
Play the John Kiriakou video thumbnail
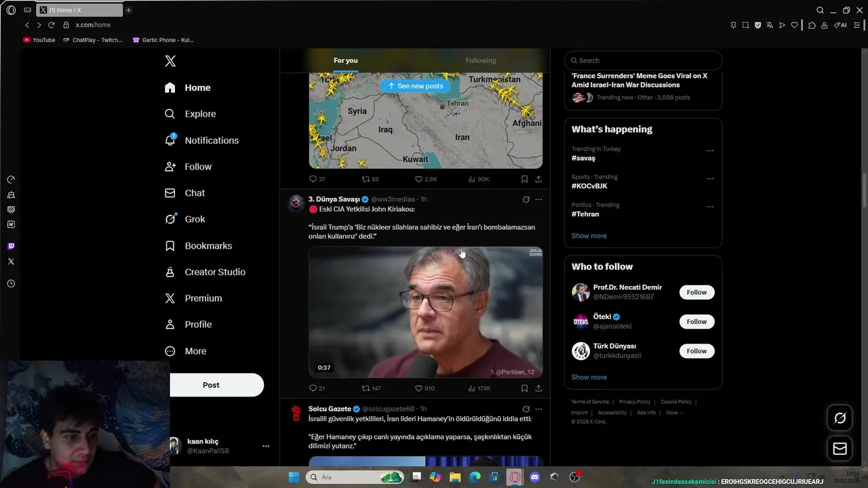click(x=425, y=312)
